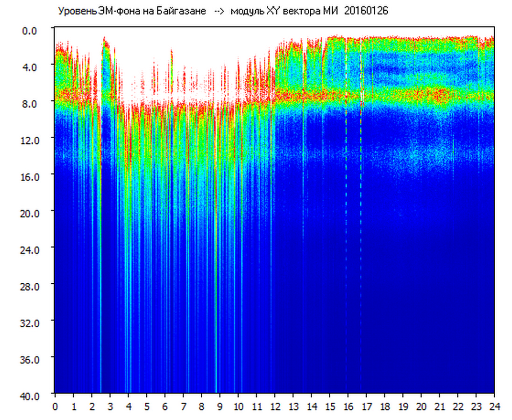Select hour 18 on the horizontal axis

[384, 406]
